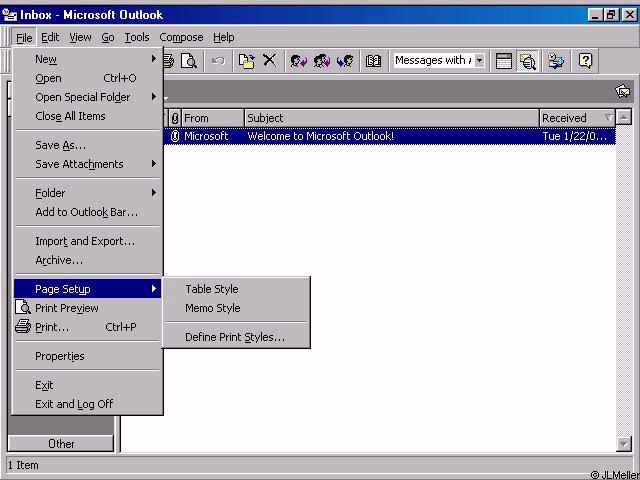Click the Reply toolbar icon
The image size is (640, 480).
298,61
